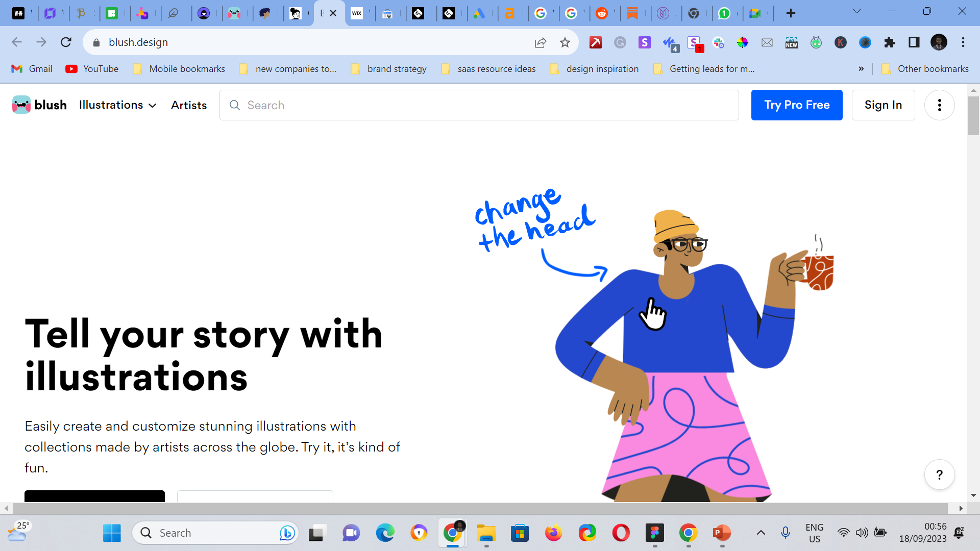Viewport: 980px width, 551px height.
Task: Open a new browser tab with plus icon
Action: 791,13
